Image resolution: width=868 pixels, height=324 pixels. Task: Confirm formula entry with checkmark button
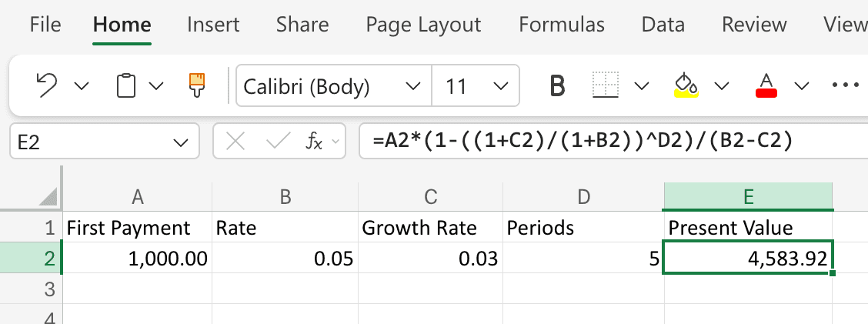point(276,142)
